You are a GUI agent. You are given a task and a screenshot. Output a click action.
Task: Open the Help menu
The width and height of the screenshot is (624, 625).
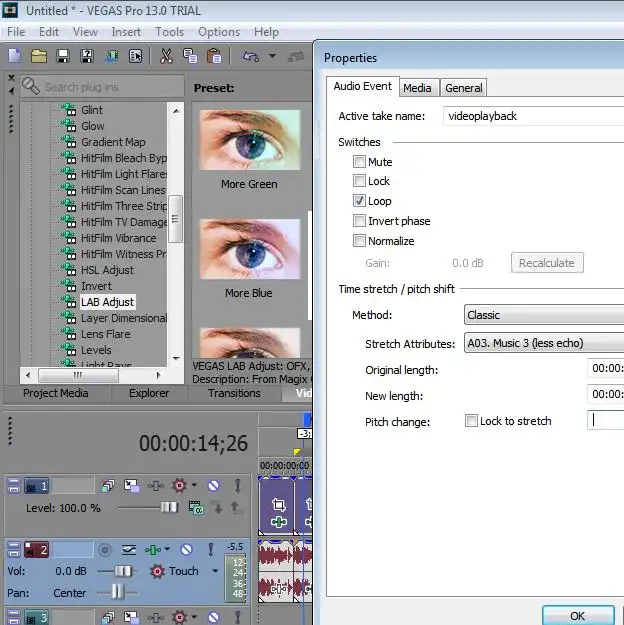tap(266, 32)
